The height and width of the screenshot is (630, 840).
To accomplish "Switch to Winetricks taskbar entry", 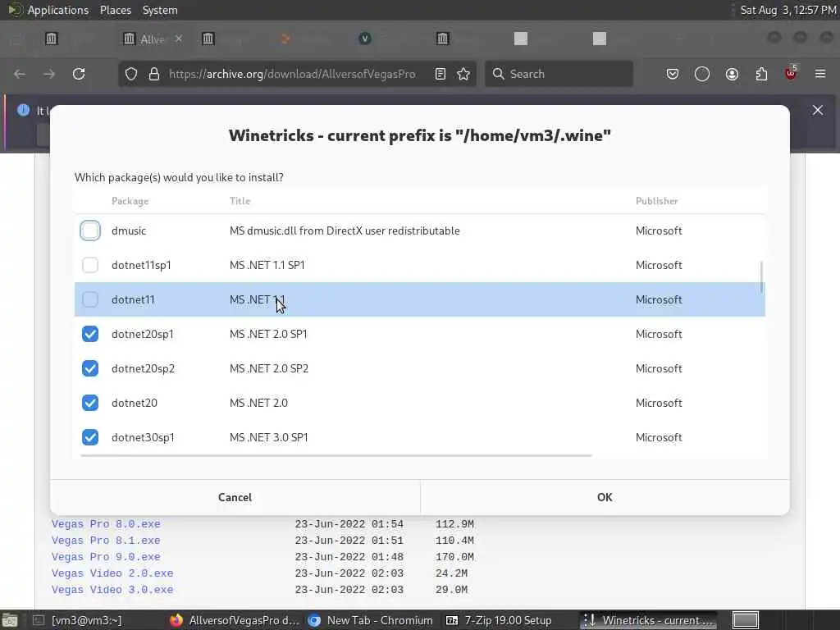I will click(x=649, y=620).
